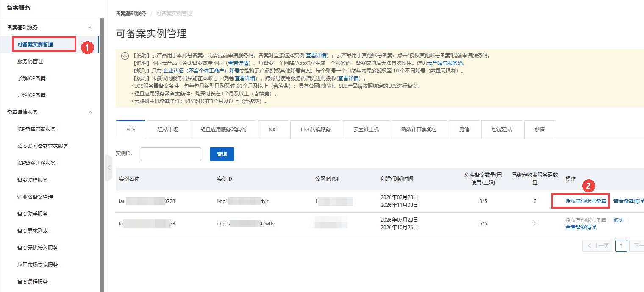
Task: Open 应用市场专家服务
Action: pos(38,265)
